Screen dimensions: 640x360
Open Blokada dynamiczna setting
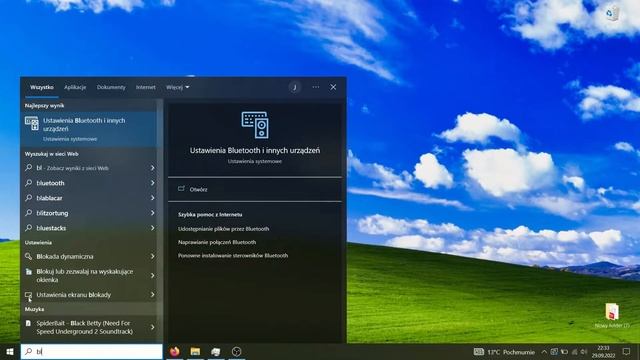(89, 256)
